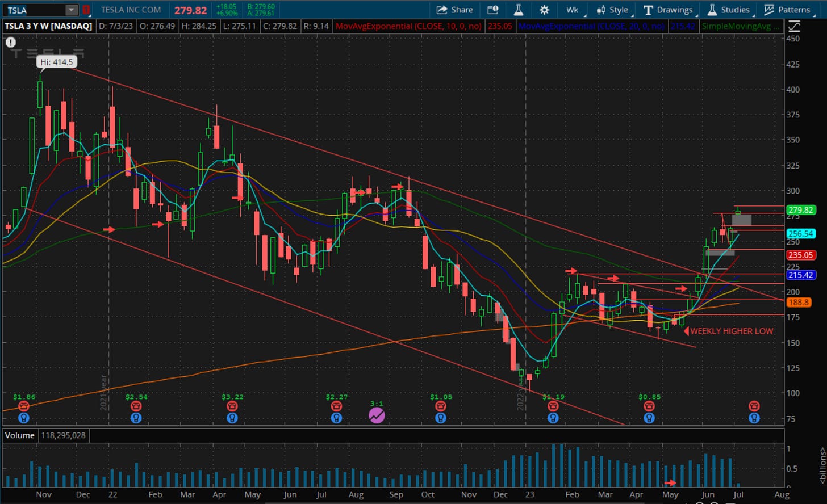The image size is (827, 504).
Task: Click the unlabeled July earnings phone icon
Action: 754,406
